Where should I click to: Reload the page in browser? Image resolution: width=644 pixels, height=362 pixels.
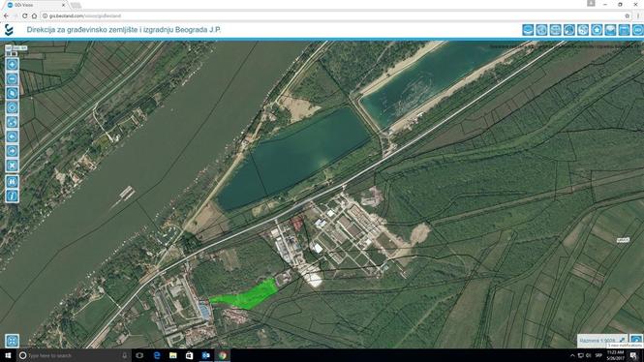tap(24, 15)
